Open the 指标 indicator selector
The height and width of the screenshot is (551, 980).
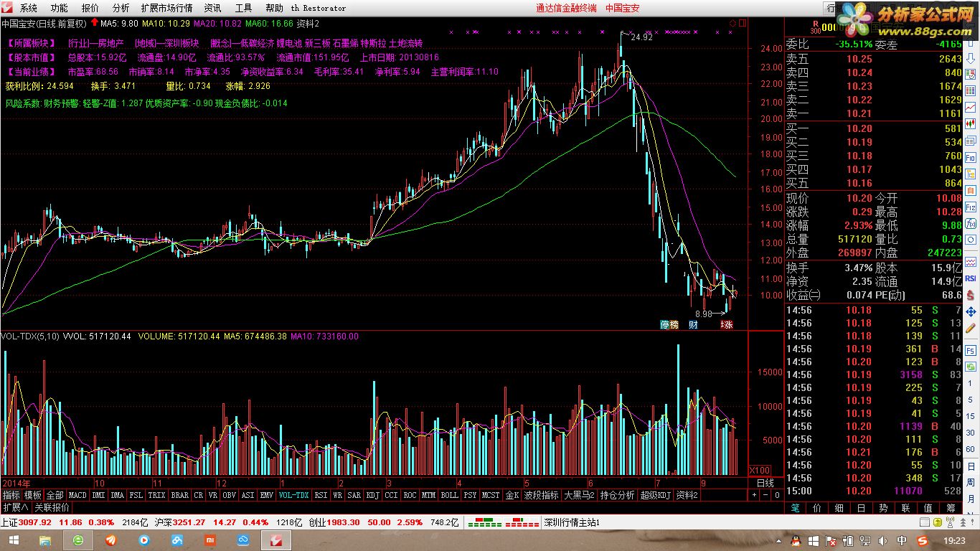point(11,495)
